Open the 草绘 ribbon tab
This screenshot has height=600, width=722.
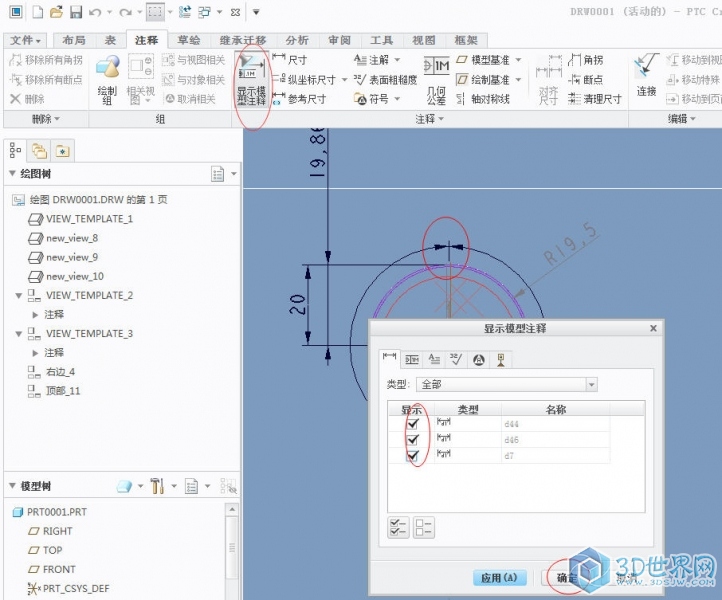coord(189,41)
